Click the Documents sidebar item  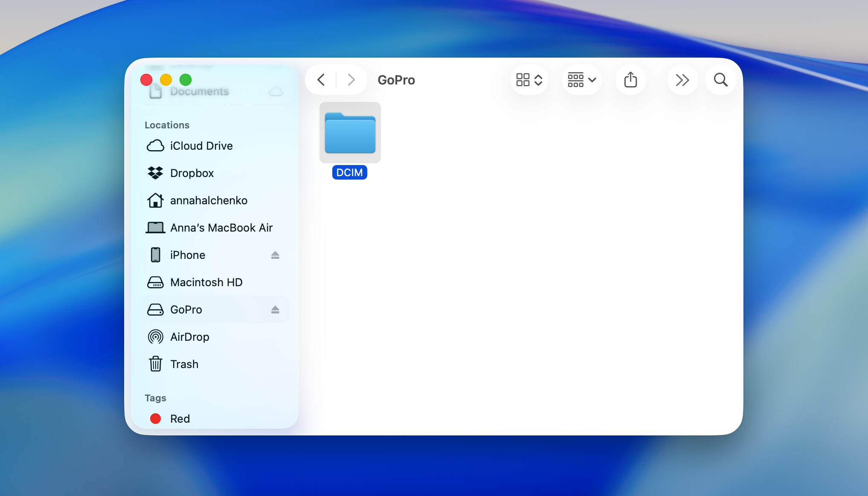199,92
